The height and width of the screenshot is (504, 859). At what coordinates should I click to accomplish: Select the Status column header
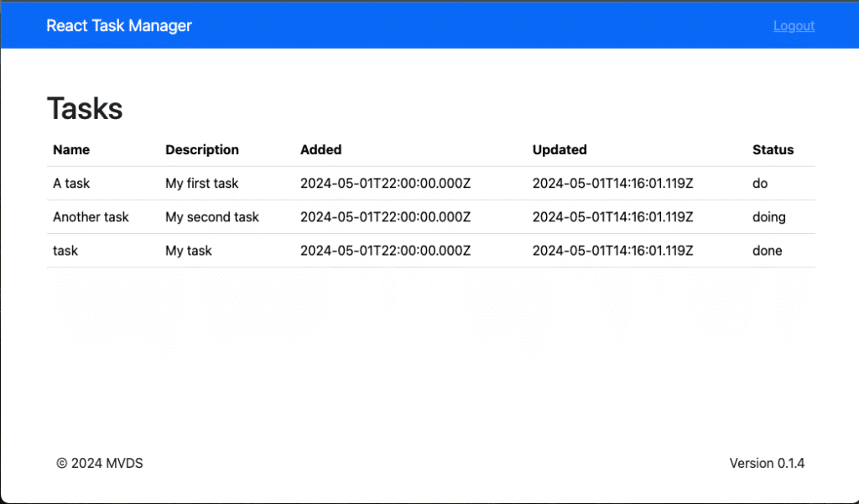click(x=773, y=149)
